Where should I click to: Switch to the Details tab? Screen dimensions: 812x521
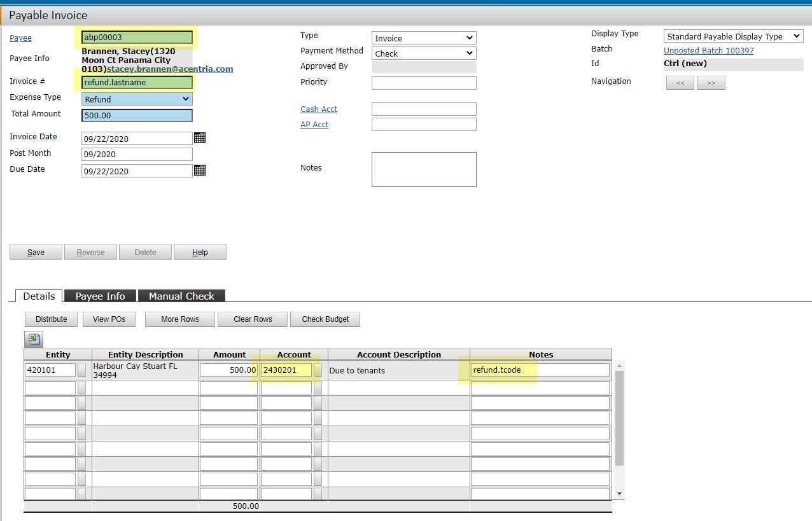click(x=39, y=296)
